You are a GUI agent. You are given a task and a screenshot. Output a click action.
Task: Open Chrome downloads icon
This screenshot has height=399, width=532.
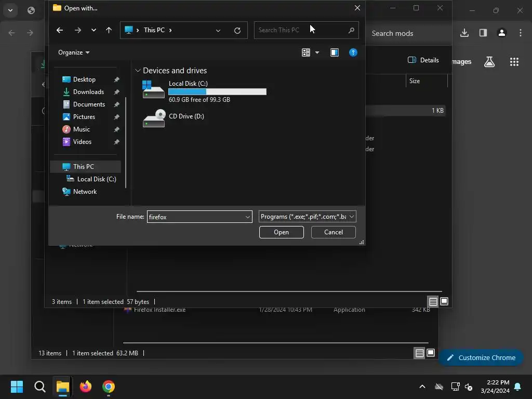pos(464,33)
